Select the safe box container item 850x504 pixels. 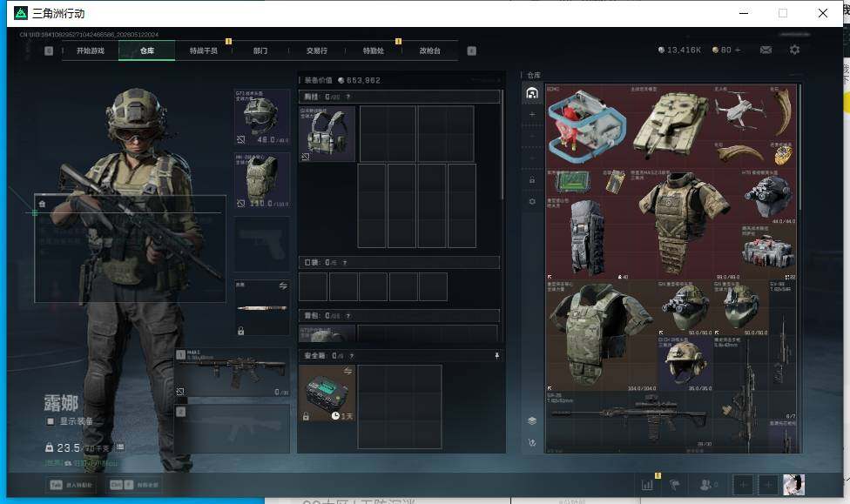[x=327, y=393]
